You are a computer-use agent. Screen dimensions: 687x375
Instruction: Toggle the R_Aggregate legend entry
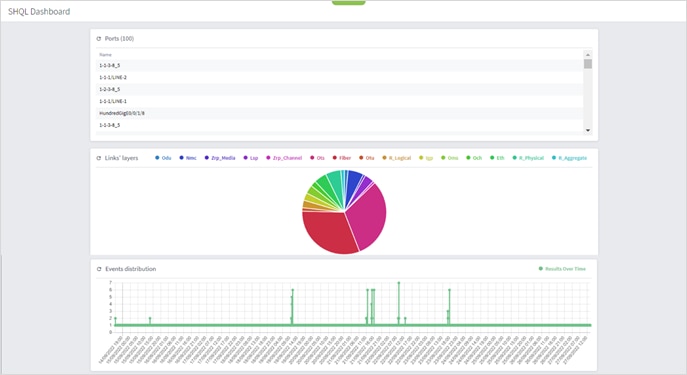coord(569,158)
